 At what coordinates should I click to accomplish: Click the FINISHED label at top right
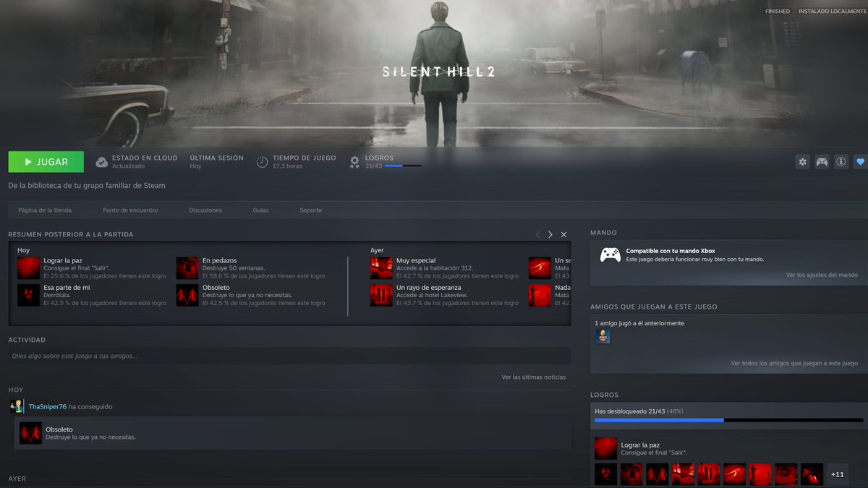(778, 12)
